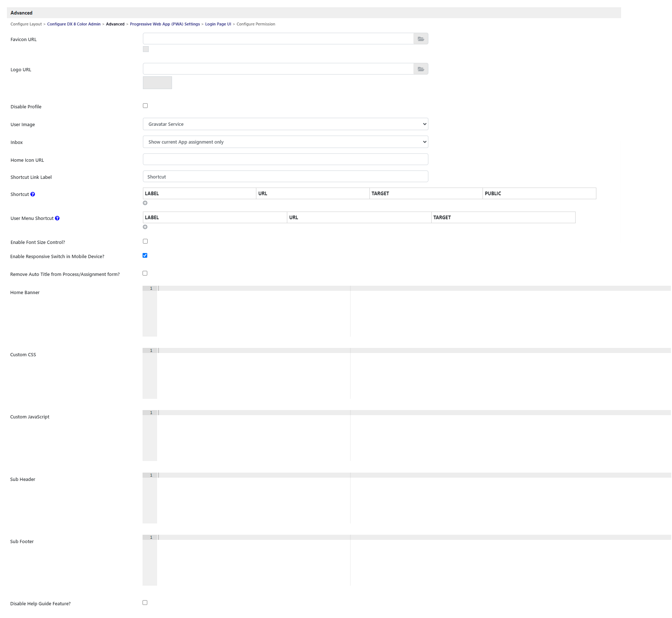This screenshot has height=618, width=672.
Task: Focus the Shortcut Link Label text field
Action: pyautogui.click(x=285, y=177)
